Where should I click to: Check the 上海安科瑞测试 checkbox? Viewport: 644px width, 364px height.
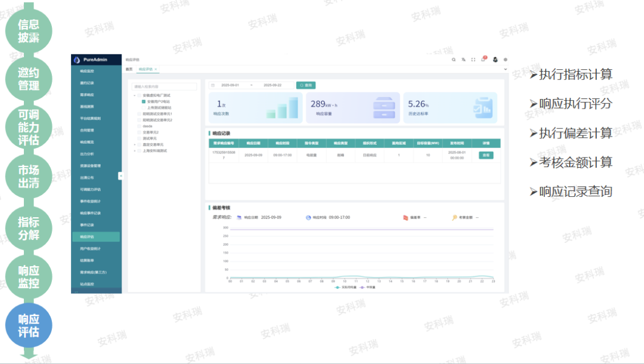click(x=139, y=151)
